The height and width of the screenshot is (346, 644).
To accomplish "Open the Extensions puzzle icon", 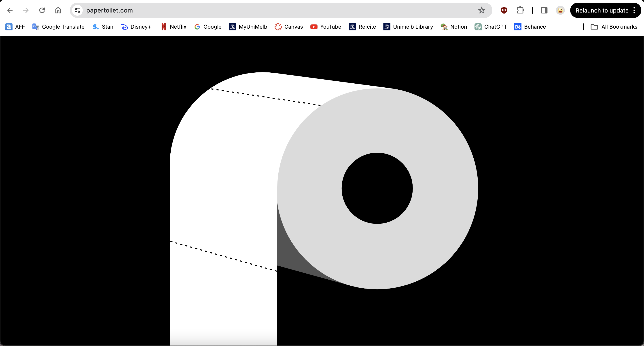I will pyautogui.click(x=520, y=10).
